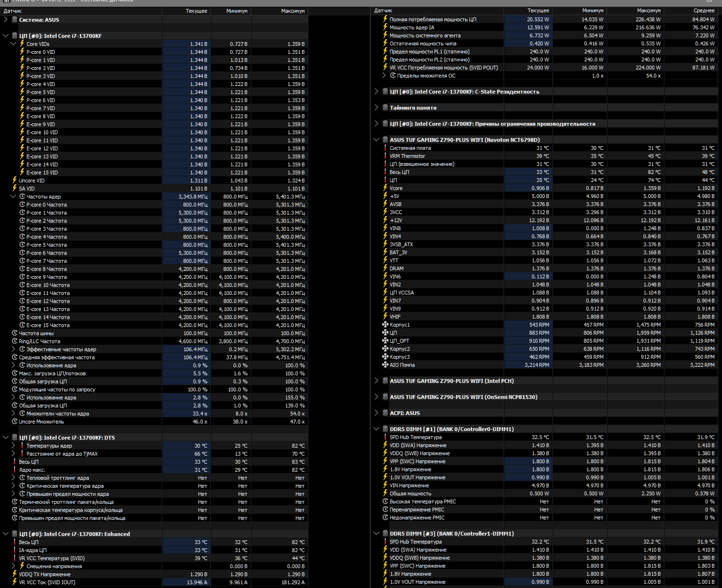Screen dimensions: 722x588
Task: Expand the Тайминги памяти group
Action: [376, 108]
